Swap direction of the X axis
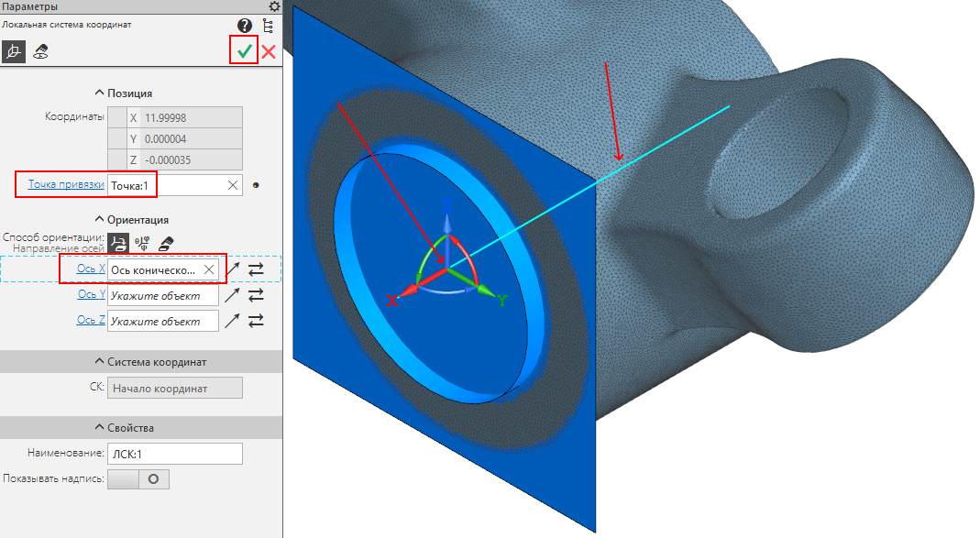980x538 pixels. point(256,270)
